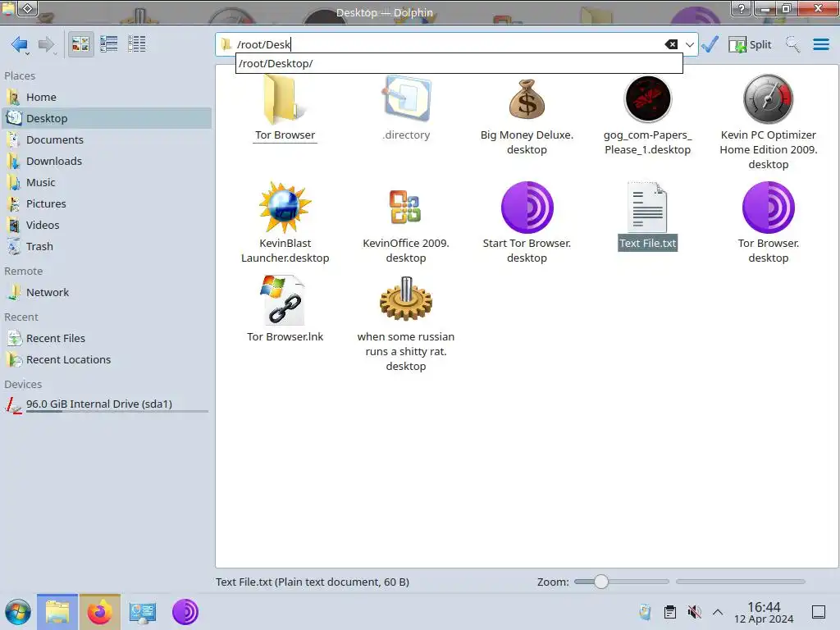Select the Tor Browser folder icon
This screenshot has width=840, height=630.
[285, 99]
